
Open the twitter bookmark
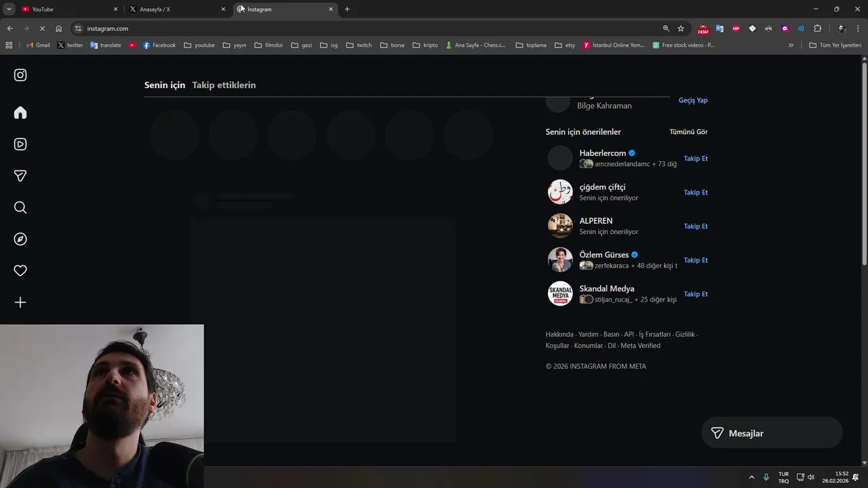tap(70, 45)
